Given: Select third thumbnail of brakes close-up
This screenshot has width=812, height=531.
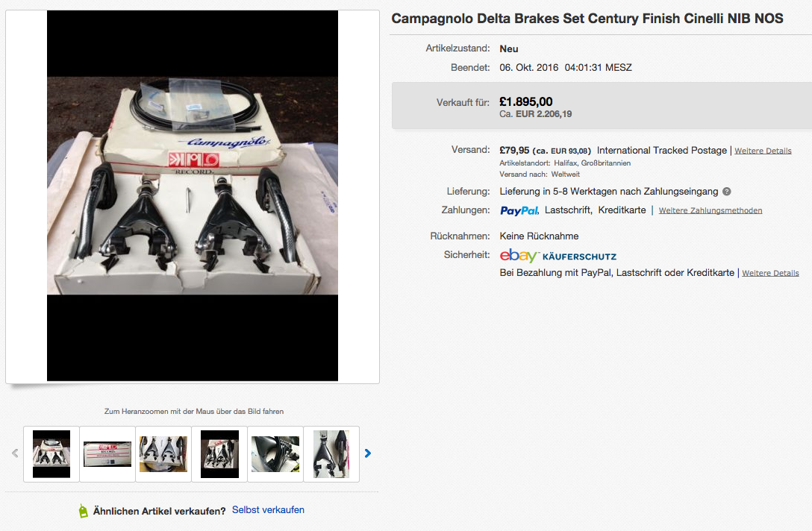Looking at the screenshot, I should tap(163, 453).
